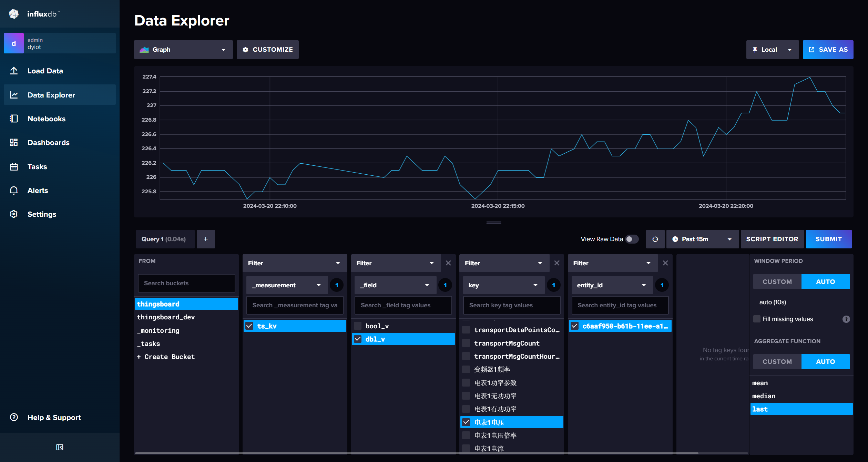The width and height of the screenshot is (868, 462).
Task: Enable Fill missing values checkbox
Action: (x=757, y=319)
